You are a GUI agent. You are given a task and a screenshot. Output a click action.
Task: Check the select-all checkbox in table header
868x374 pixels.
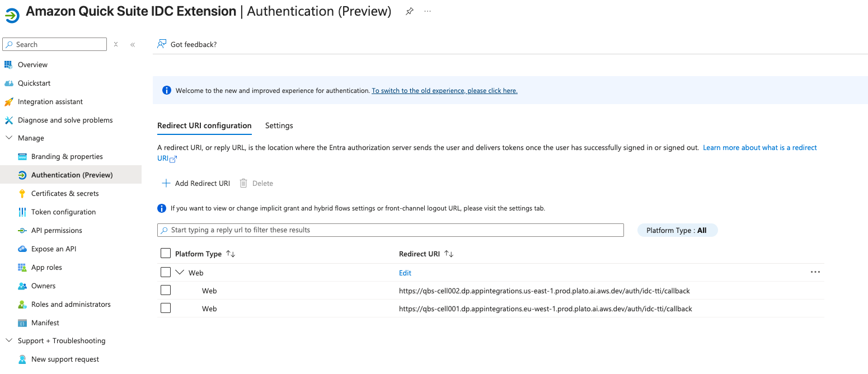(x=166, y=253)
